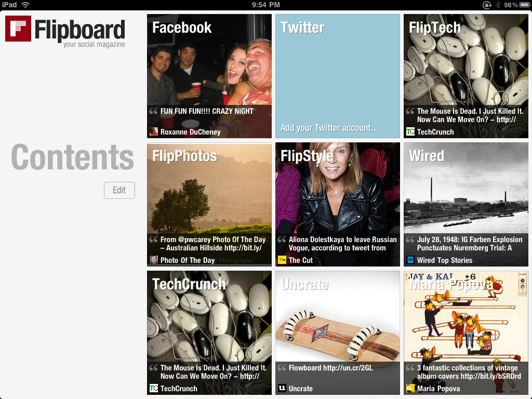Open the Wired section photo
Image resolution: width=532 pixels, height=399 pixels.
[466, 197]
